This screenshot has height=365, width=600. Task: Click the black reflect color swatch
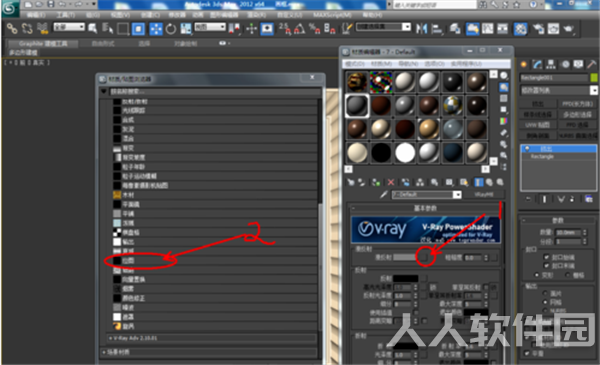click(x=406, y=278)
